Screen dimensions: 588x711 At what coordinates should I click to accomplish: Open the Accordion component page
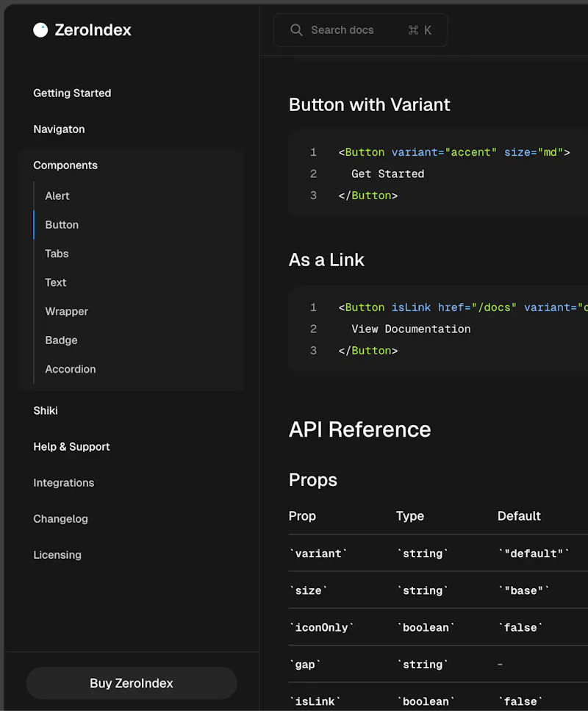pyautogui.click(x=71, y=369)
